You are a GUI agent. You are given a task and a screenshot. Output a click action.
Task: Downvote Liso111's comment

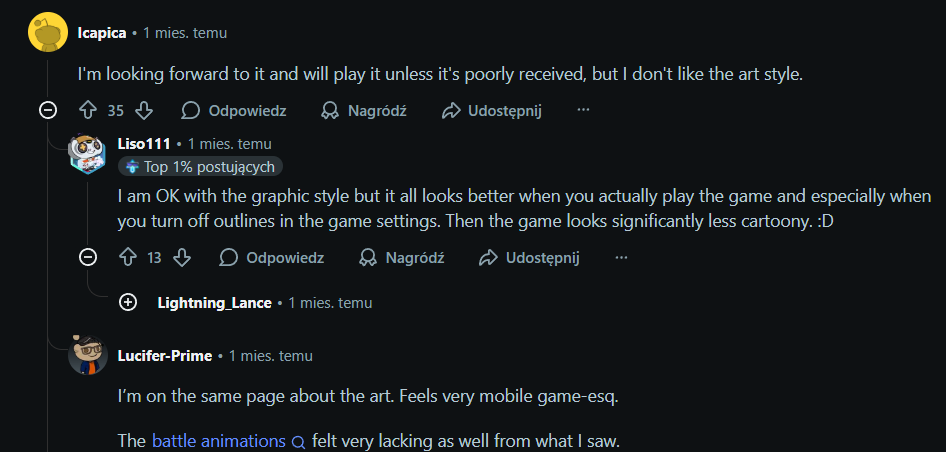click(x=182, y=258)
